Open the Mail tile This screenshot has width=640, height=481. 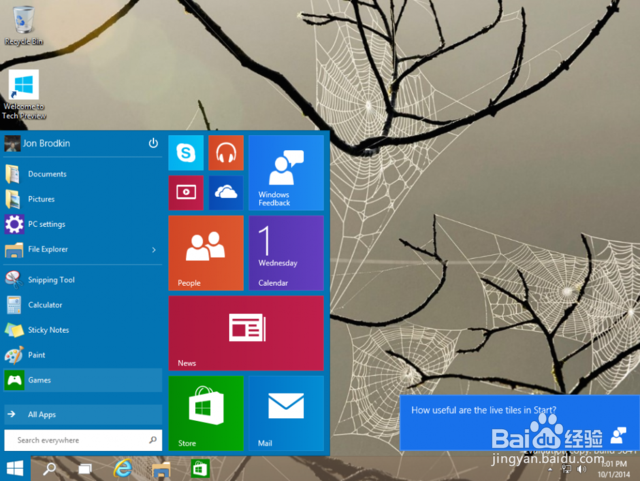tap(286, 413)
